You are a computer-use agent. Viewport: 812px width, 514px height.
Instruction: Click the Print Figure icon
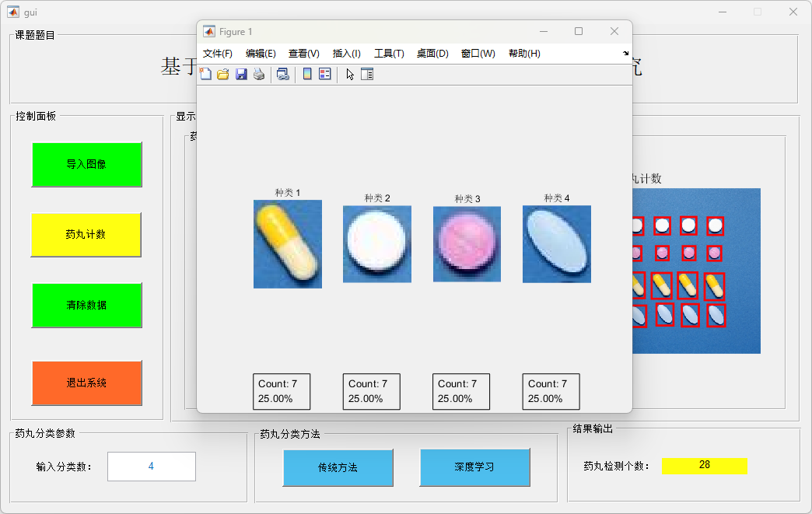[259, 74]
